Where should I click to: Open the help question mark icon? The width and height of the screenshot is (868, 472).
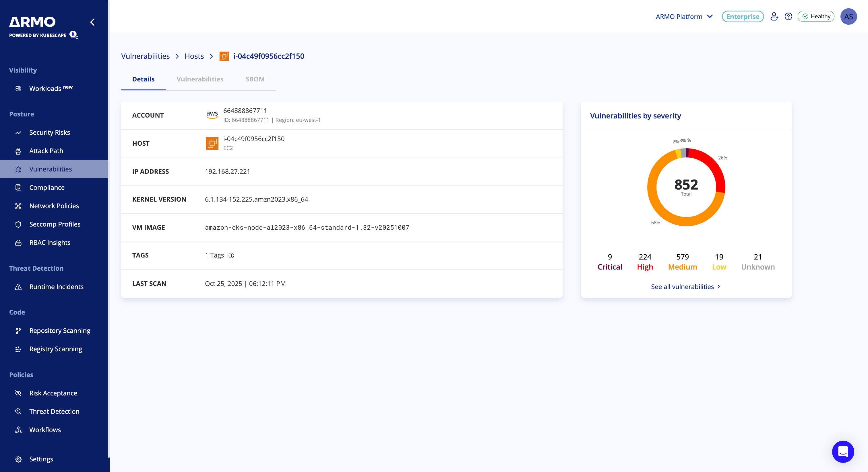(x=788, y=17)
